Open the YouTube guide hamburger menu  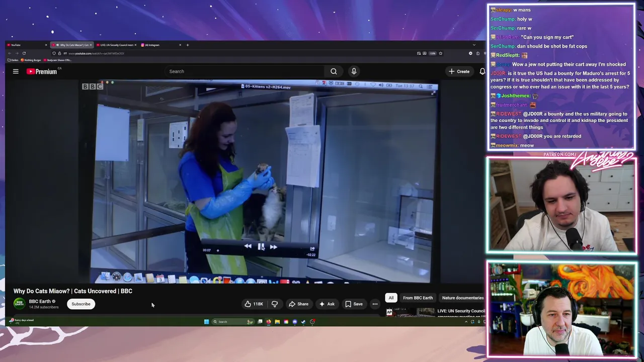[x=16, y=71]
